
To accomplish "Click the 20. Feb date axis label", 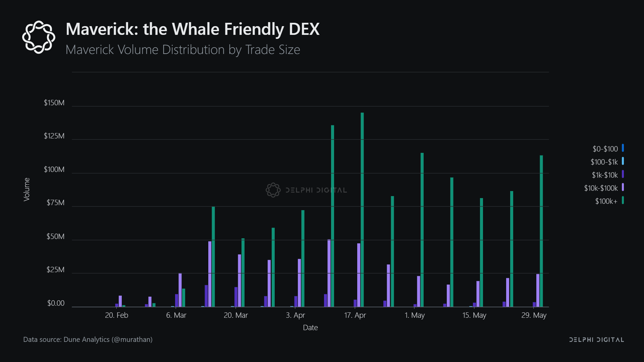I will (116, 315).
